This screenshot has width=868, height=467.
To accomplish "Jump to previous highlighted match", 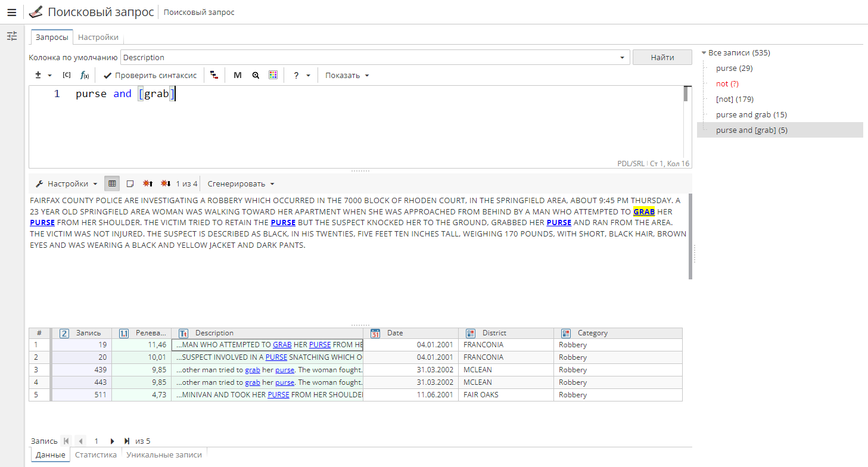I will tap(148, 183).
